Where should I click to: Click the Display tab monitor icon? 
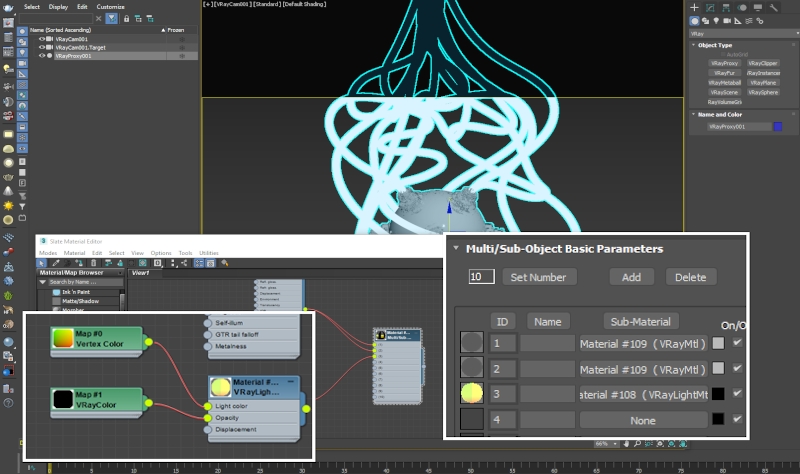757,6
